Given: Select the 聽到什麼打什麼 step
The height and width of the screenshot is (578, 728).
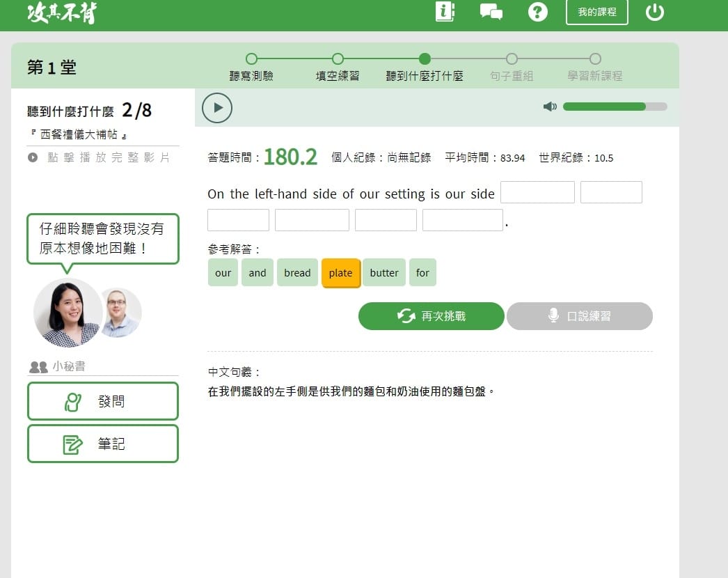Looking at the screenshot, I should (425, 59).
